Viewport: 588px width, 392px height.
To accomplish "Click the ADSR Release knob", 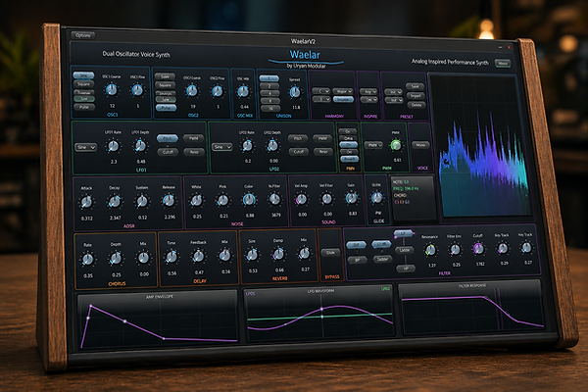I will pos(170,201).
